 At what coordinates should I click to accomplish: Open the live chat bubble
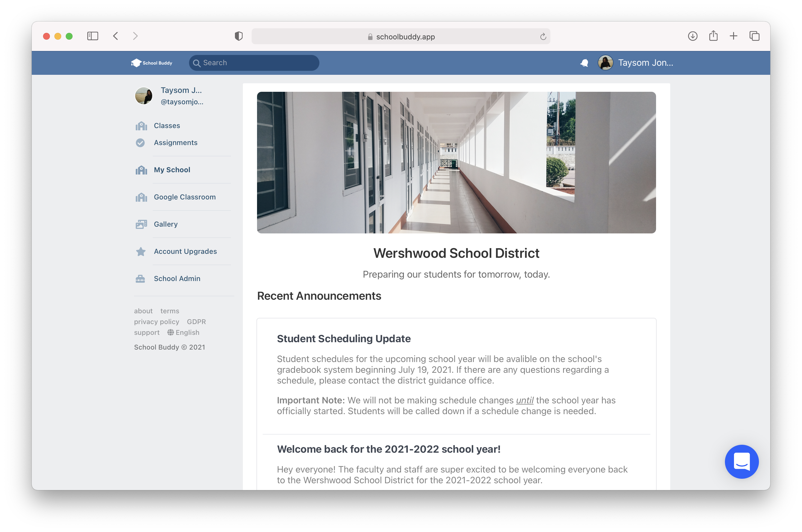742,462
